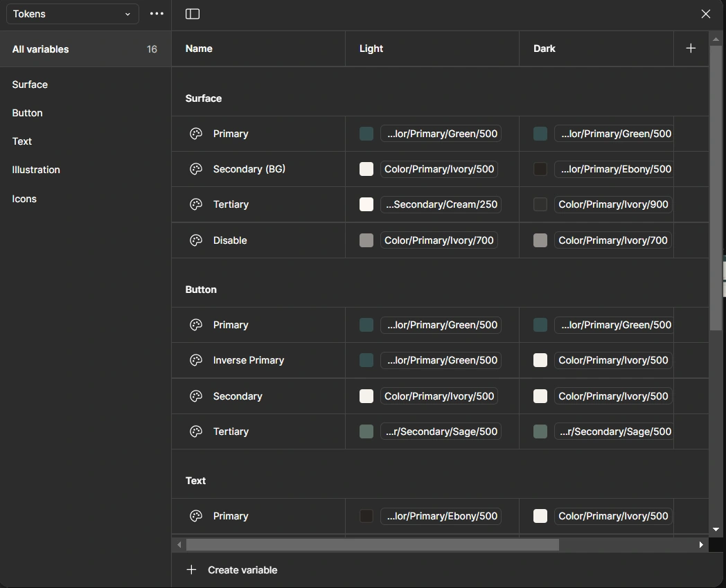Click horizontal scrollbar thumb
Image resolution: width=726 pixels, height=588 pixels.
373,545
